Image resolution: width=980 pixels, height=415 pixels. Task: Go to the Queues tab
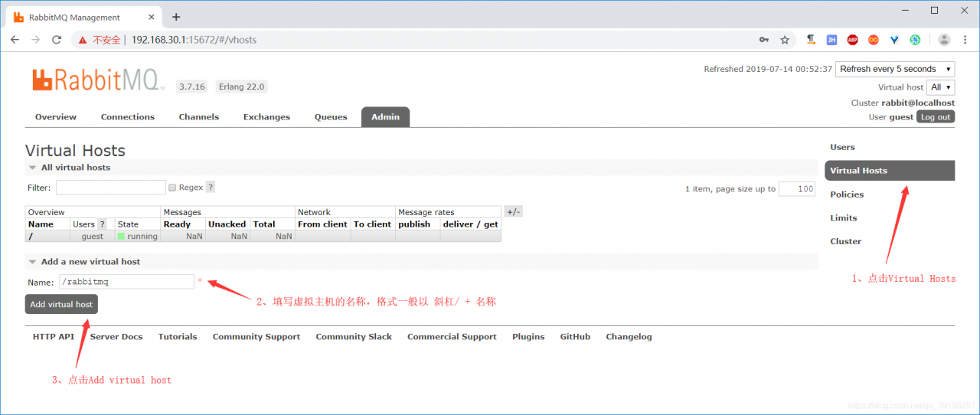tap(331, 117)
